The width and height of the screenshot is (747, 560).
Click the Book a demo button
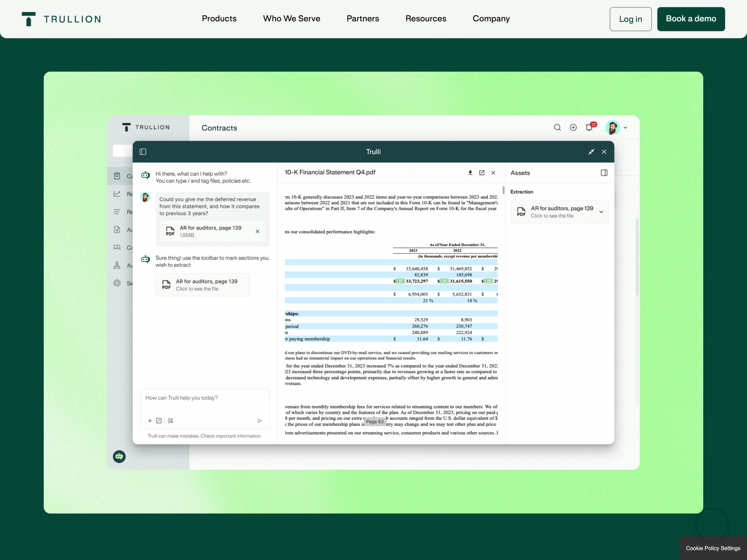tap(691, 19)
